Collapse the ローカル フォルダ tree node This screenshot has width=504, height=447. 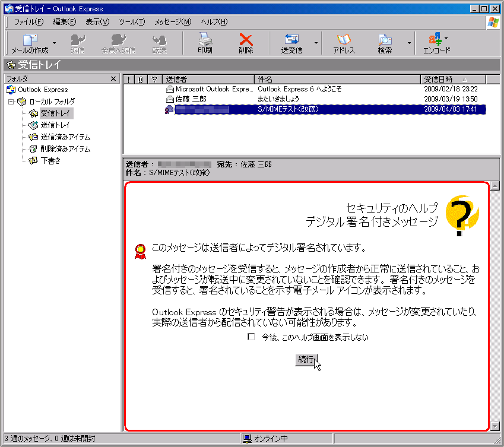point(10,102)
